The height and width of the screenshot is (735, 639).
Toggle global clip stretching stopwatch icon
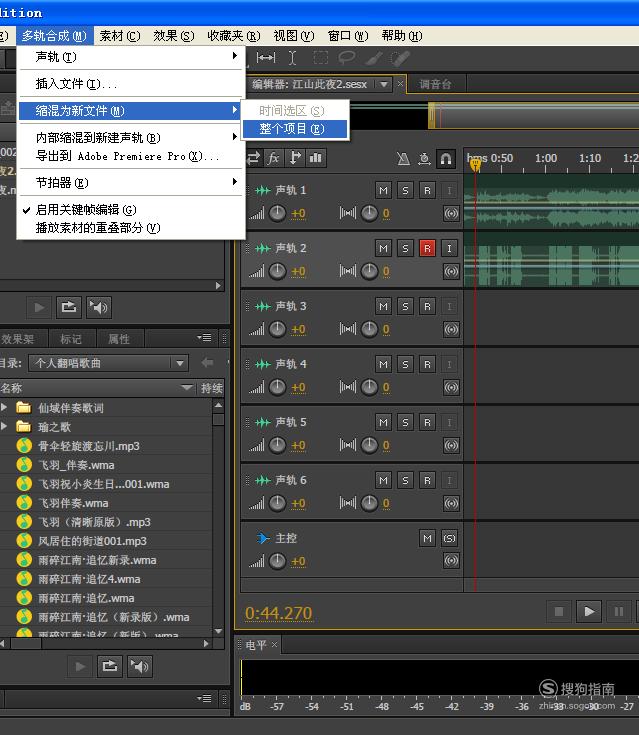tap(424, 159)
